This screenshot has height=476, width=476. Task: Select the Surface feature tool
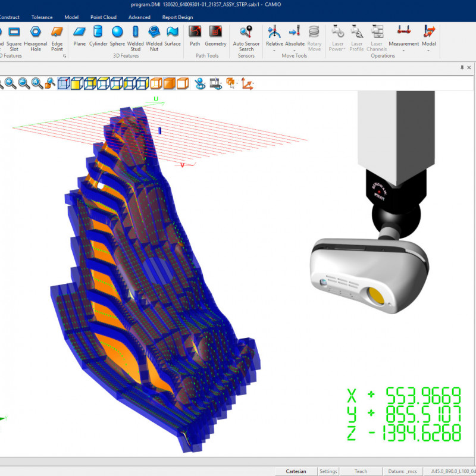[x=173, y=36]
